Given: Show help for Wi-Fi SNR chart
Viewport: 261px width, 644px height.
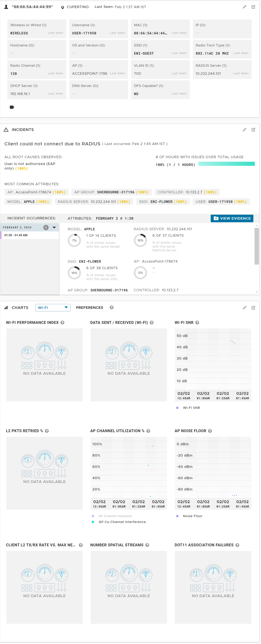Looking at the screenshot, I should point(197,322).
